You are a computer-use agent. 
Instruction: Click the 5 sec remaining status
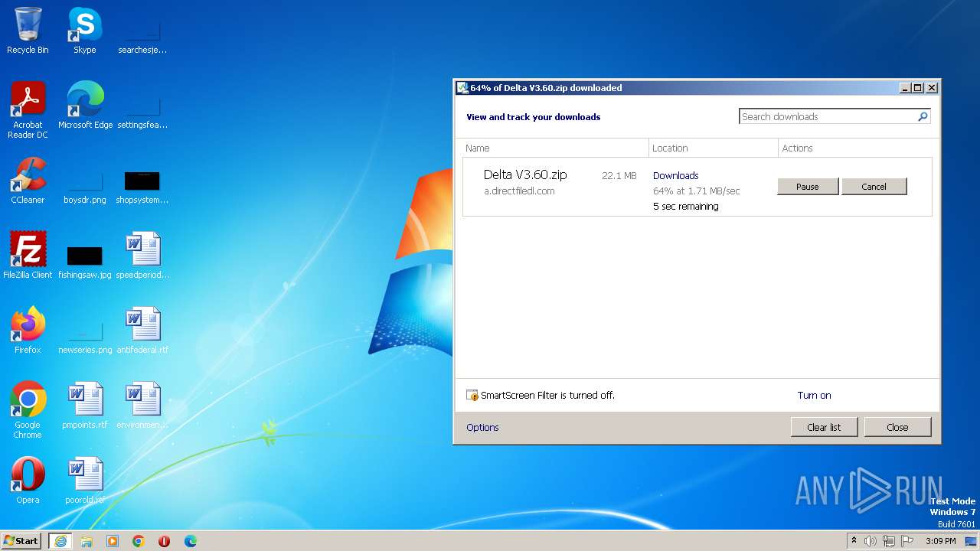686,207
